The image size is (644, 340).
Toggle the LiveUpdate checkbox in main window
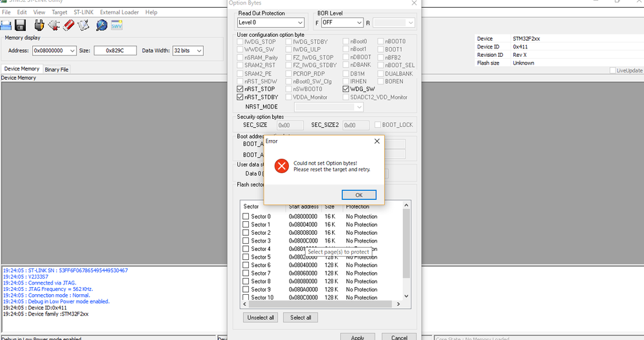coord(612,70)
